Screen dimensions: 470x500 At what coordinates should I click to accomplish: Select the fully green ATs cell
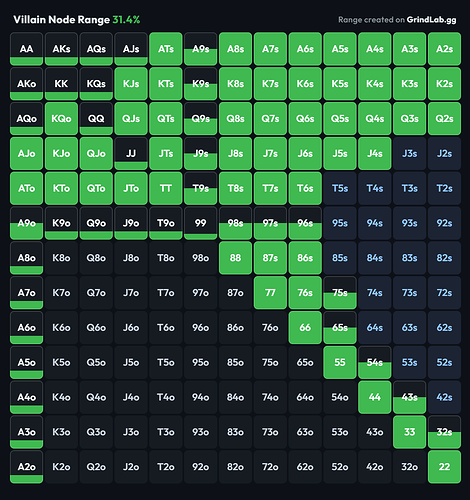tap(166, 49)
